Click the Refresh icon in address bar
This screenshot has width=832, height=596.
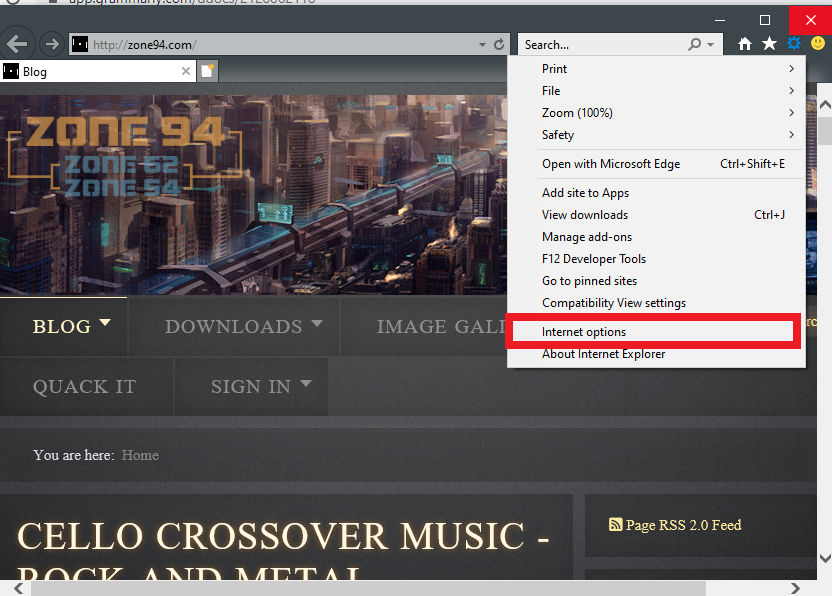[499, 45]
